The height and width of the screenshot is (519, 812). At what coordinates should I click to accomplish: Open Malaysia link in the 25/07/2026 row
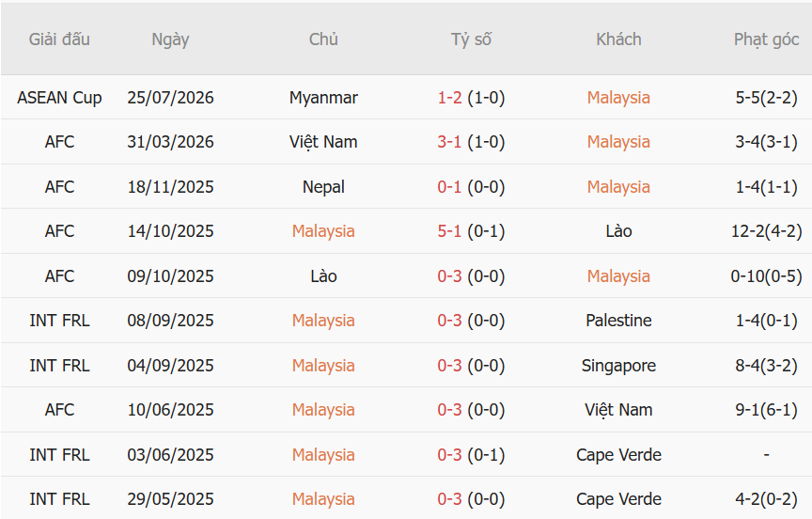pos(618,98)
